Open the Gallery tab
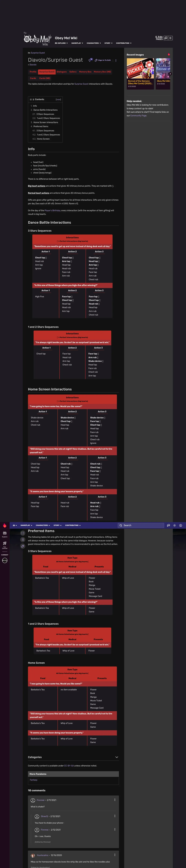The width and height of the screenshot is (186, 868). [73, 72]
